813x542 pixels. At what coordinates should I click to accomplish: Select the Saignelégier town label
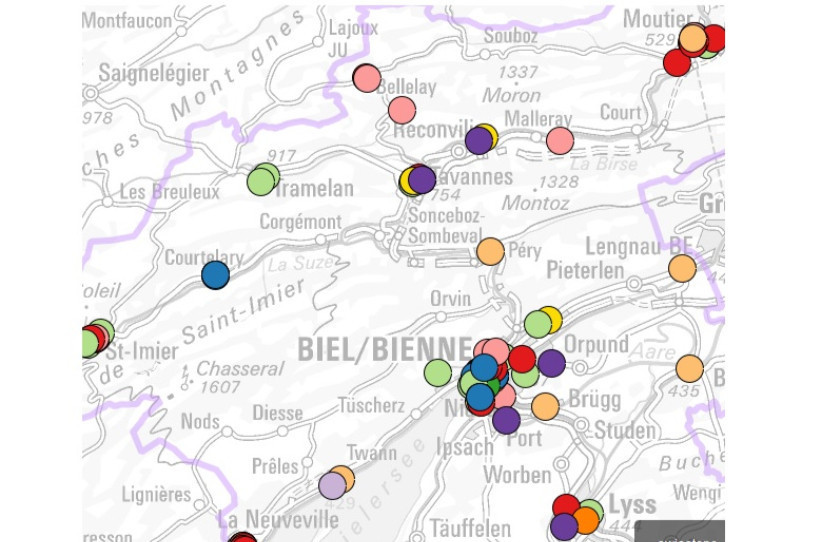(154, 73)
